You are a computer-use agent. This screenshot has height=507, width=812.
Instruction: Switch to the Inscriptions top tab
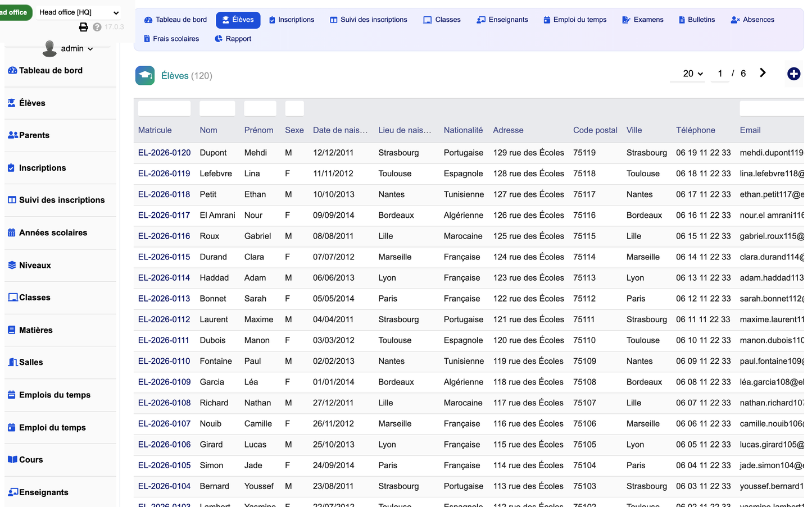[291, 20]
